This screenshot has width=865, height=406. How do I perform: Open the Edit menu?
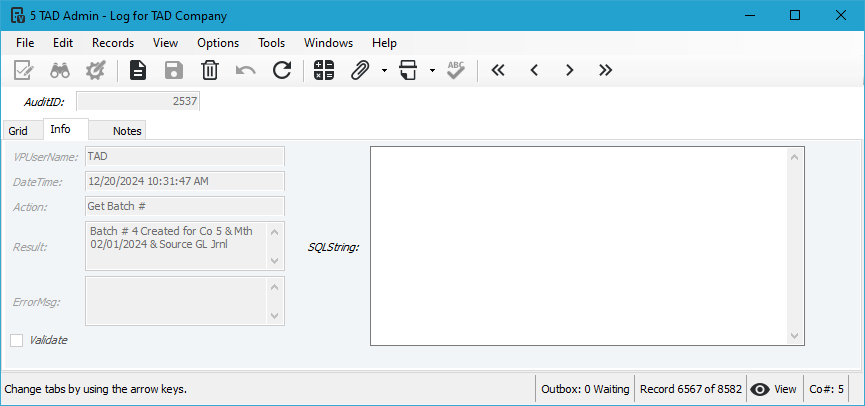tap(63, 43)
